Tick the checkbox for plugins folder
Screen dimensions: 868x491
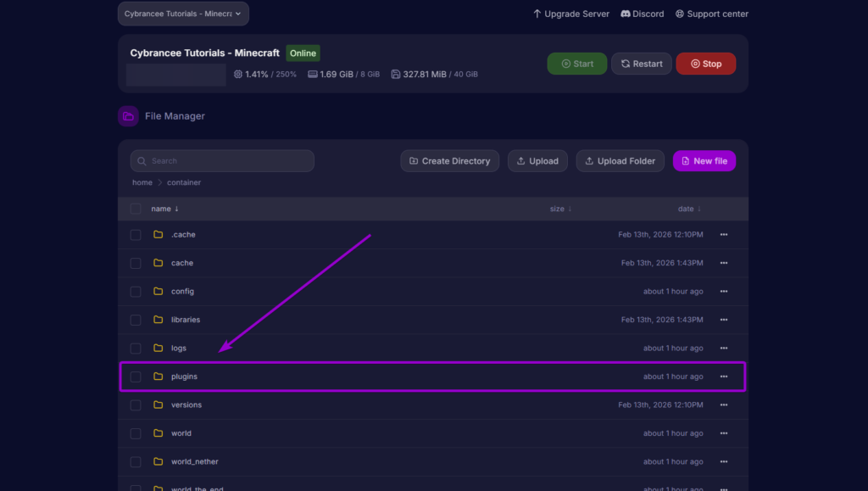click(x=136, y=377)
